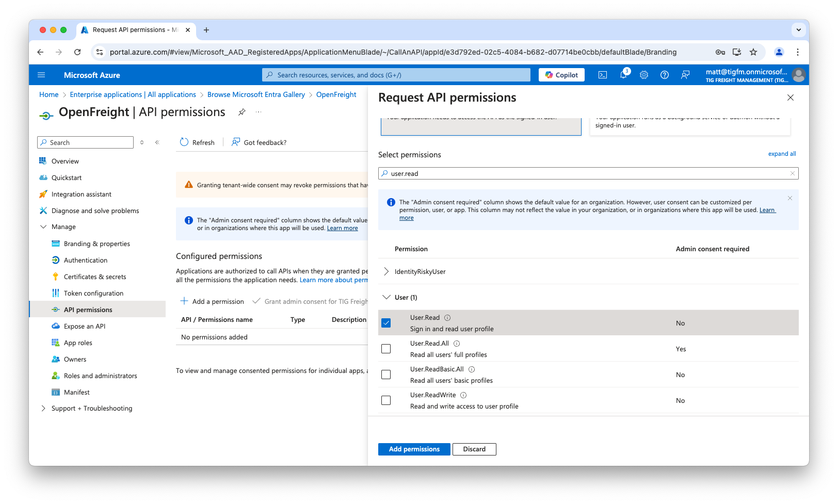This screenshot has width=838, height=504.
Task: Open the notifications bell
Action: (x=623, y=75)
